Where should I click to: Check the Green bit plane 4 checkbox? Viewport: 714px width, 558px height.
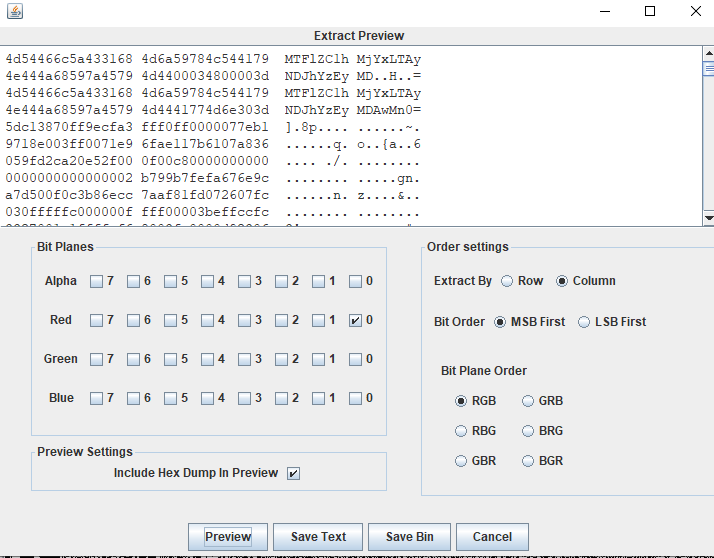pyautogui.click(x=207, y=359)
